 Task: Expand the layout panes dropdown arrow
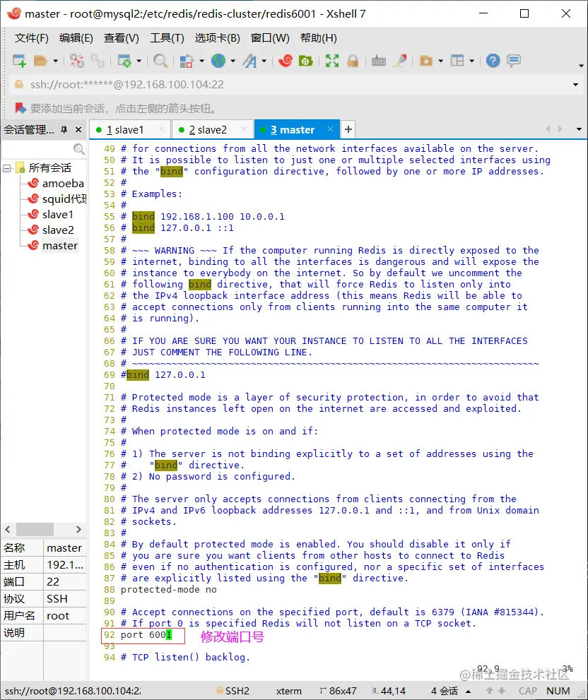(472, 61)
